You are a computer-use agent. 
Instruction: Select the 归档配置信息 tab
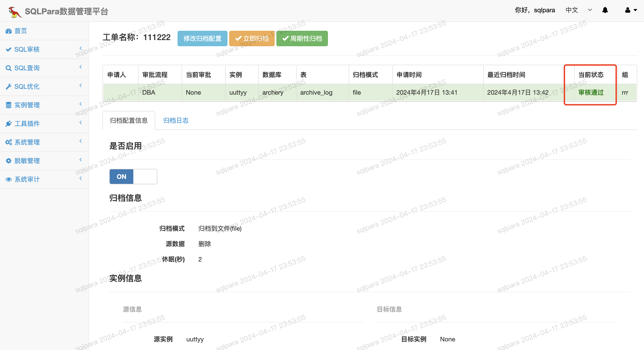pyautogui.click(x=129, y=121)
